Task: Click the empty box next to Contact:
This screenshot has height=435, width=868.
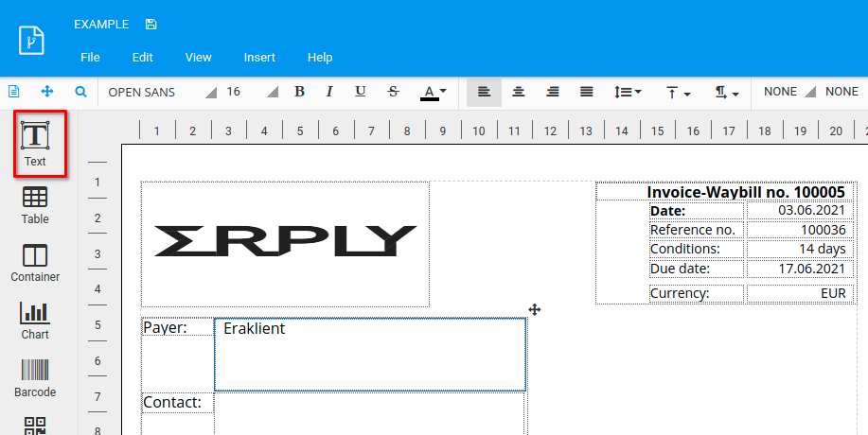Action: [x=369, y=414]
